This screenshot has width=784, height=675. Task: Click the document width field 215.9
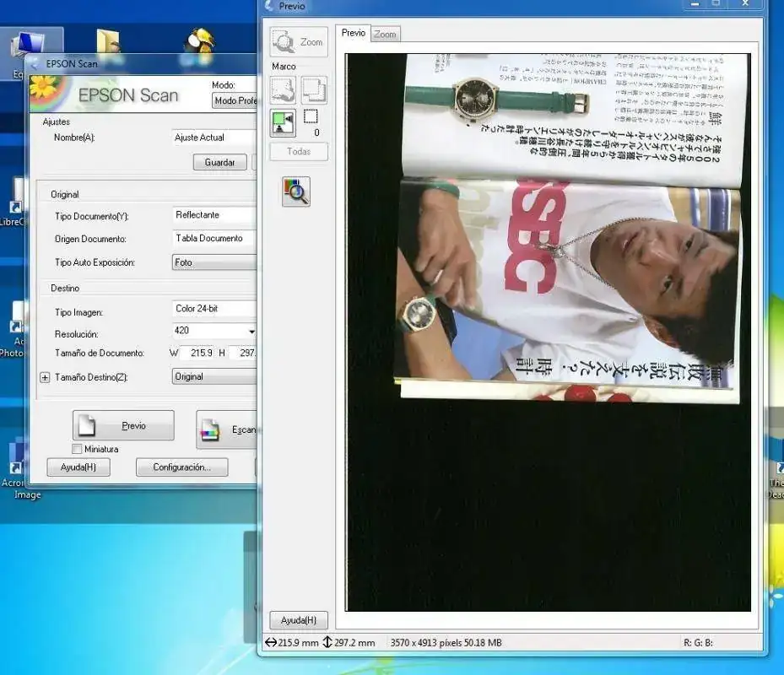pyautogui.click(x=198, y=353)
